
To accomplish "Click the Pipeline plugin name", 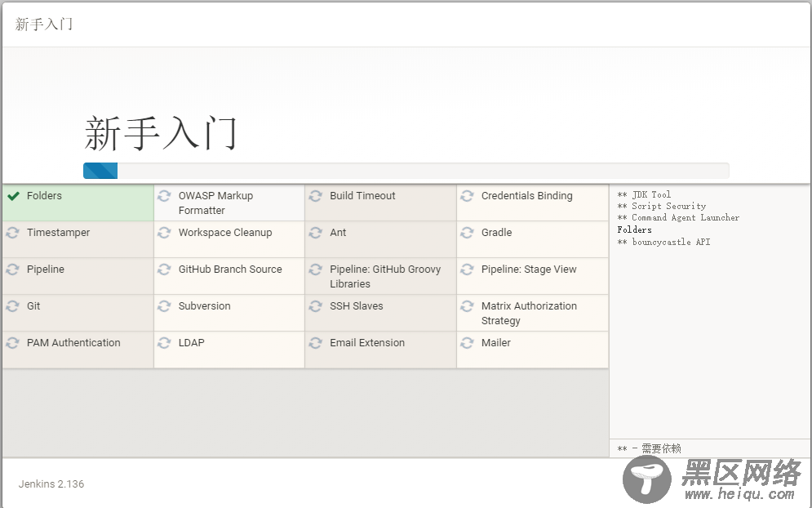I will [46, 270].
